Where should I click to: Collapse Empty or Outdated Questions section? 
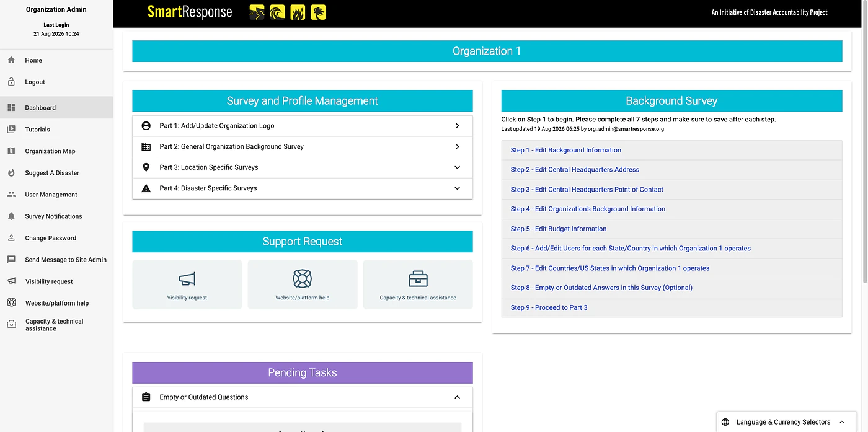pos(457,397)
